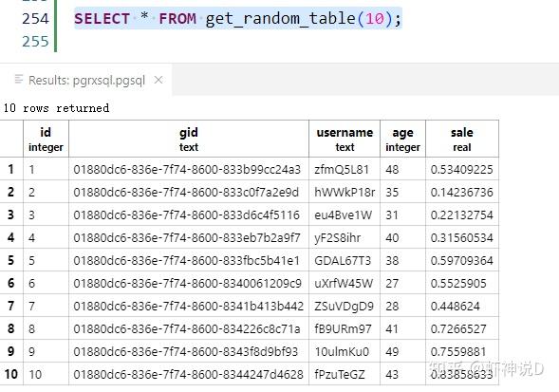Select row header number 1
Viewport: 559px width, 392px height.
click(11, 169)
